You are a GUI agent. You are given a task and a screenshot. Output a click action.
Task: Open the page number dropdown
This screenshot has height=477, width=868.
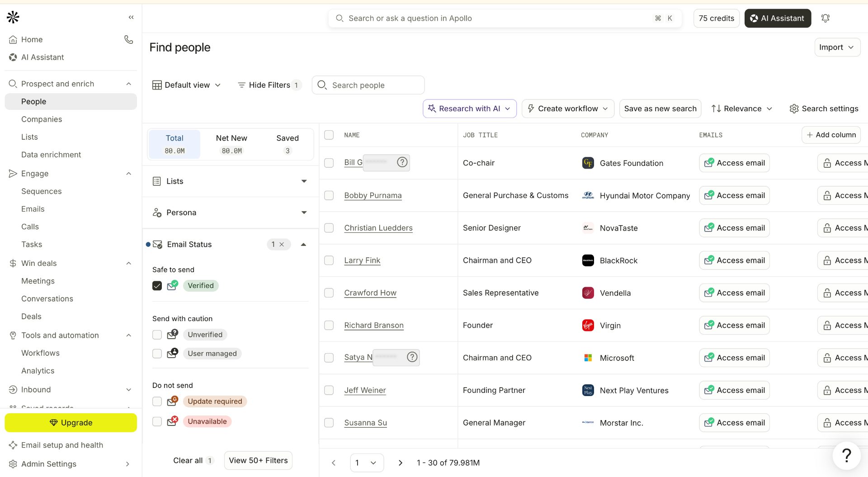coord(367,463)
